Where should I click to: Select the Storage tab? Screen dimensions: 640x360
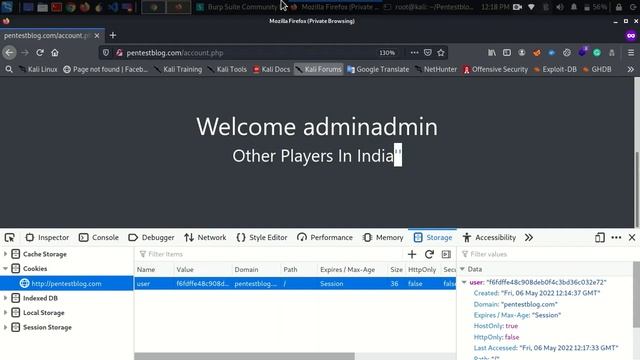433,238
